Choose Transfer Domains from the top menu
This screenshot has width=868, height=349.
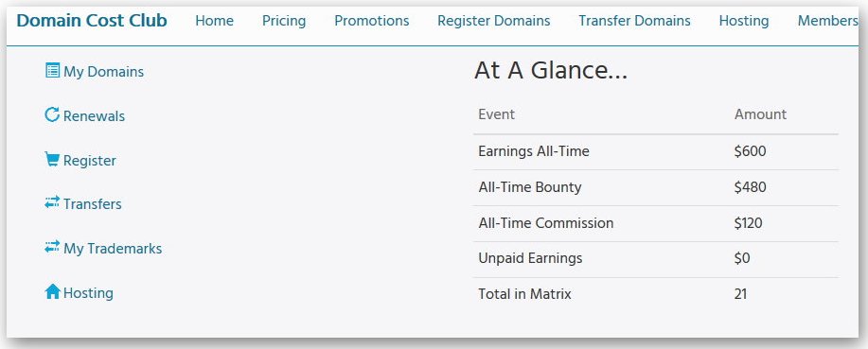coord(634,21)
